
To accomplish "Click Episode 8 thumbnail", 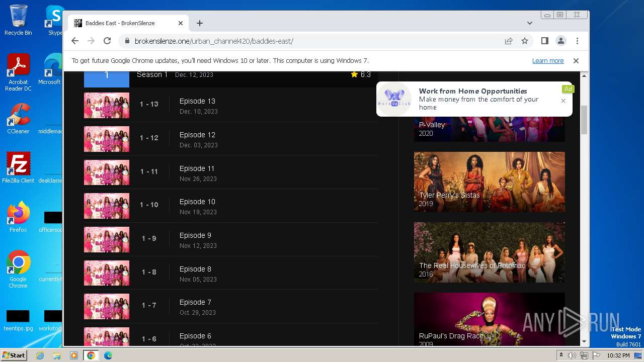I will pos(107,273).
